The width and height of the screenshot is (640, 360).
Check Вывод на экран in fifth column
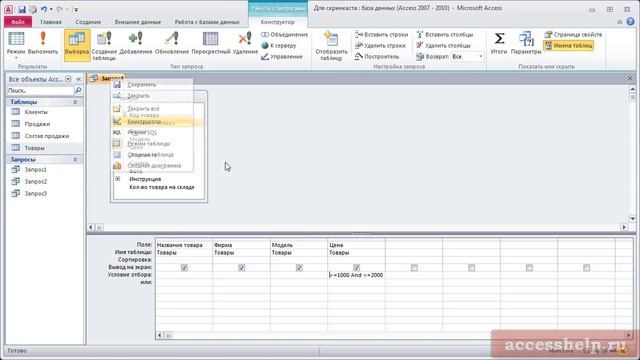click(414, 268)
